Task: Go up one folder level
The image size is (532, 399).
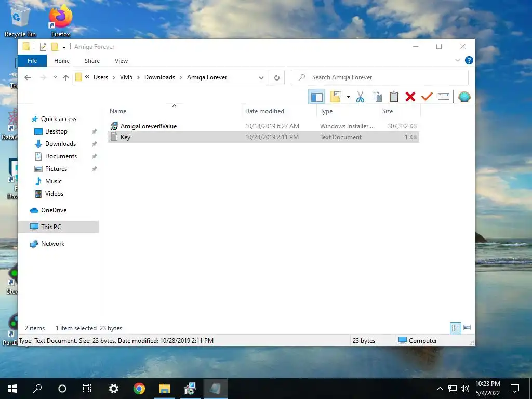Action: point(66,77)
